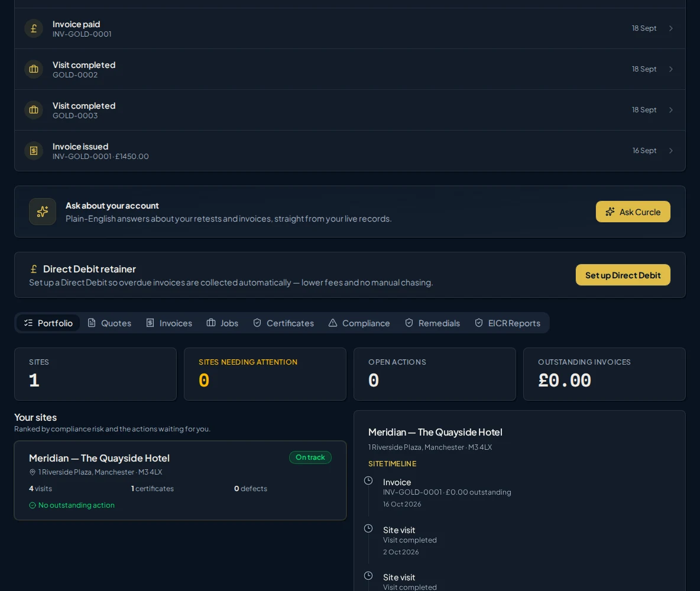700x591 pixels.
Task: Click the briefcase icon beside GOLD-0002 visit
Action: [34, 69]
